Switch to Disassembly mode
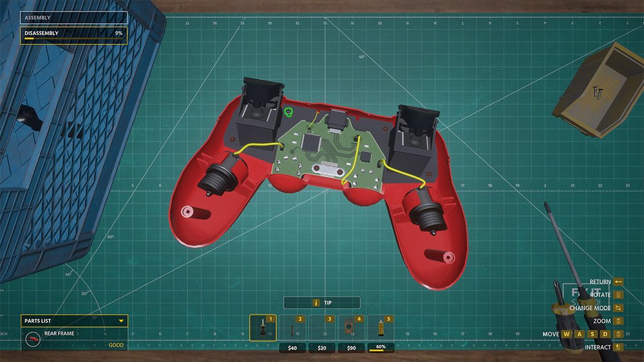The width and height of the screenshot is (644, 362). pos(73,35)
